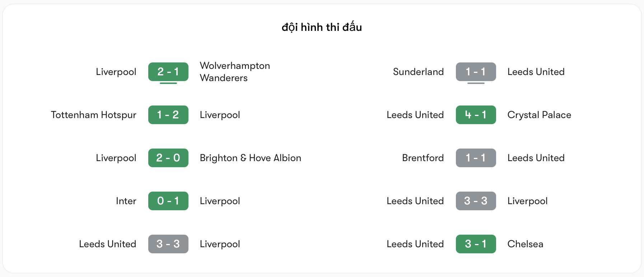Click the Inter team label
The image size is (644, 277).
pos(126,201)
